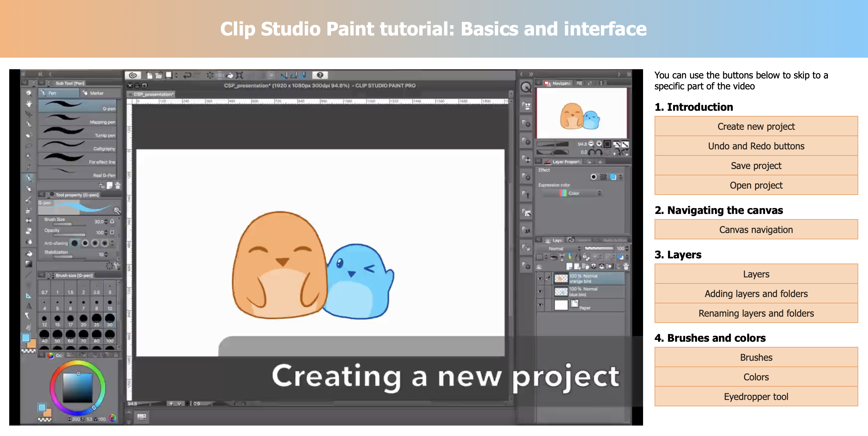Hide the orange bird layer
The height and width of the screenshot is (436, 868).
coord(540,279)
